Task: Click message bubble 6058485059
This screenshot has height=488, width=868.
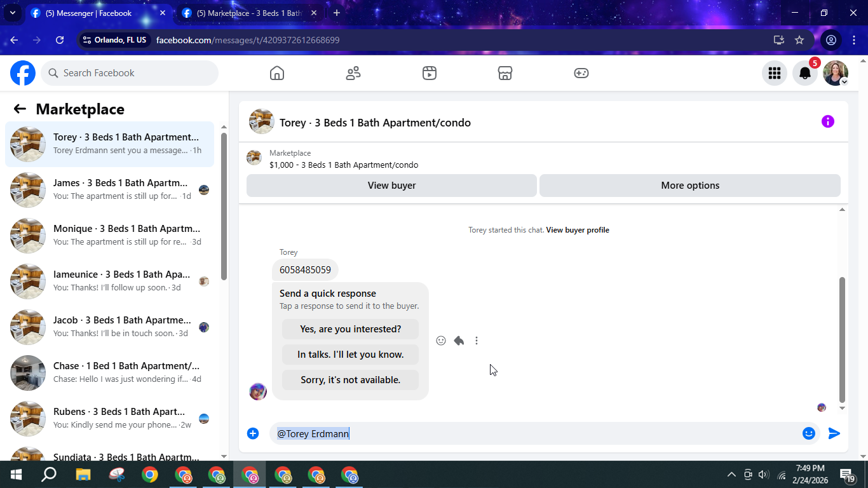Action: pos(305,270)
